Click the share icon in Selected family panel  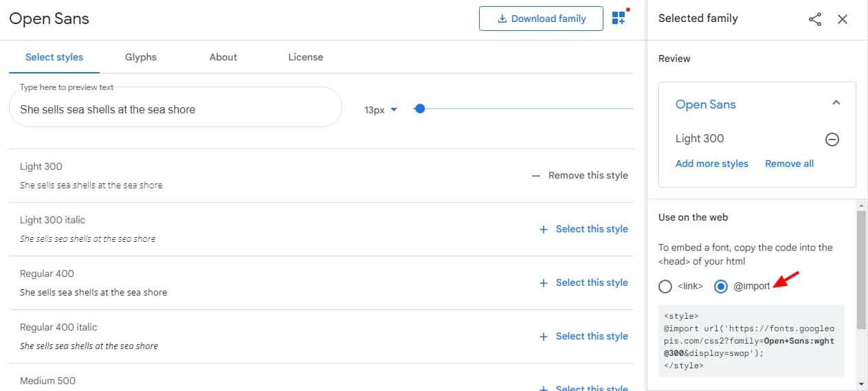click(815, 19)
